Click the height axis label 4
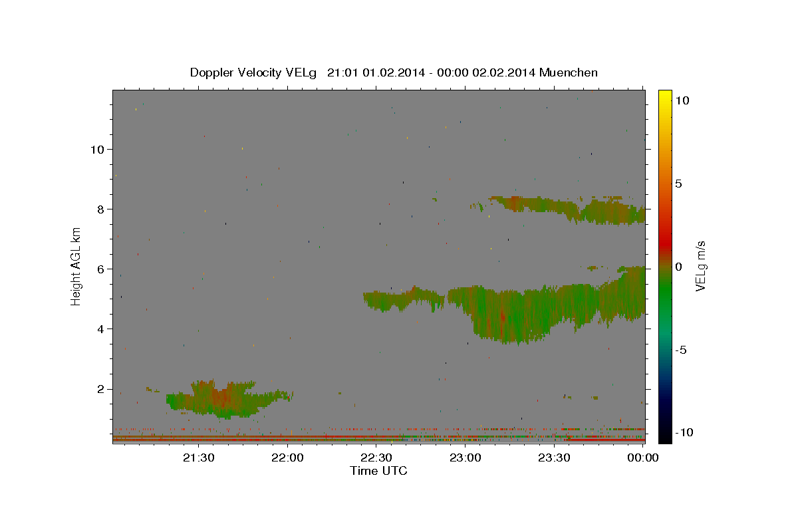This screenshot has width=798, height=532. point(100,329)
